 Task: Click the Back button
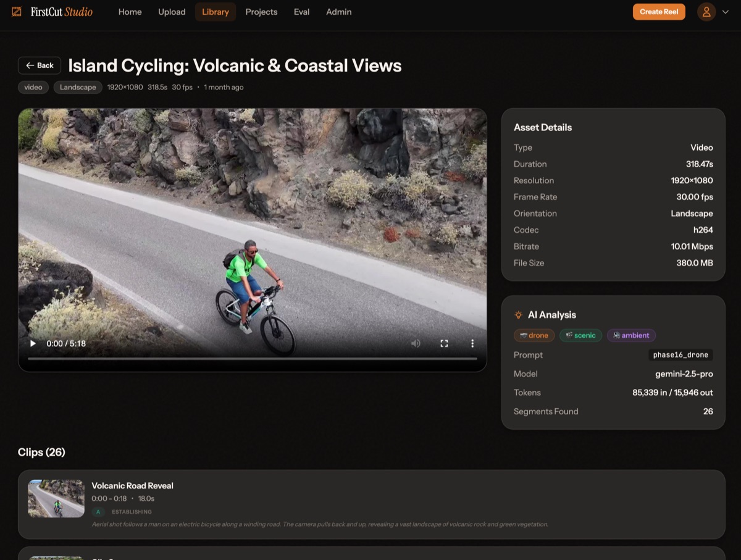(39, 65)
